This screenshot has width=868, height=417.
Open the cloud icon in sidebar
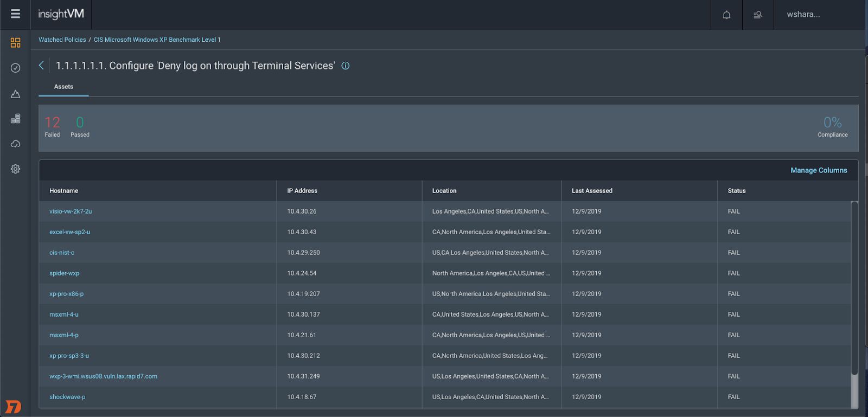coord(15,144)
